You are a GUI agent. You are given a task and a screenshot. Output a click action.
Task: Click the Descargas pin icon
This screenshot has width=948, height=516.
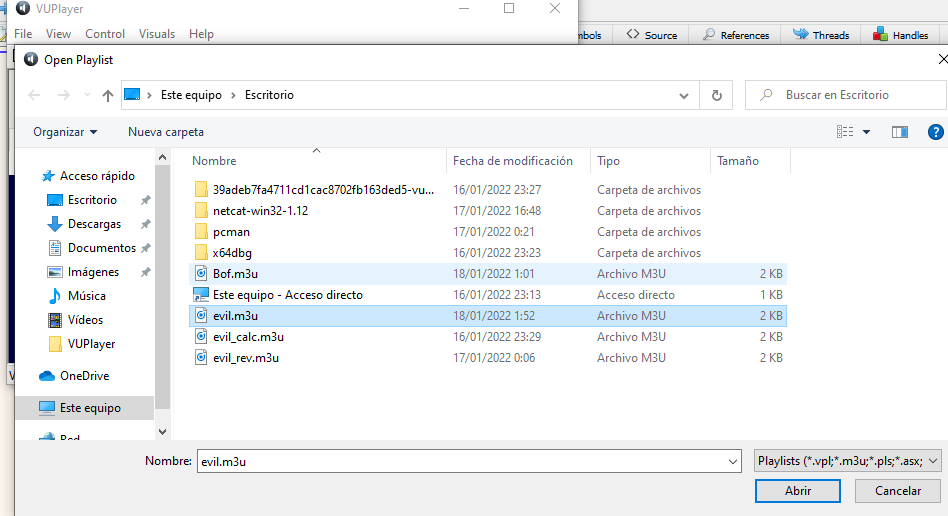[145, 224]
